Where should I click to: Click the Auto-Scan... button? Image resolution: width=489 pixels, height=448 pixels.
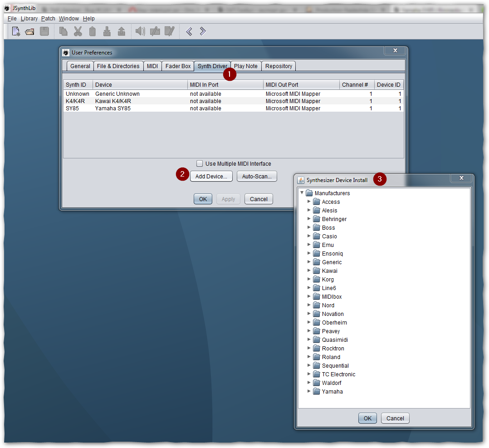[x=257, y=176]
